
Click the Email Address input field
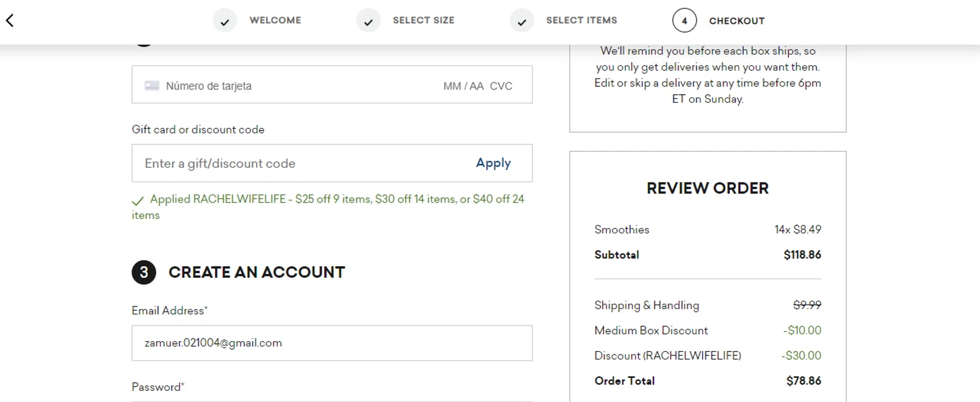click(x=332, y=343)
